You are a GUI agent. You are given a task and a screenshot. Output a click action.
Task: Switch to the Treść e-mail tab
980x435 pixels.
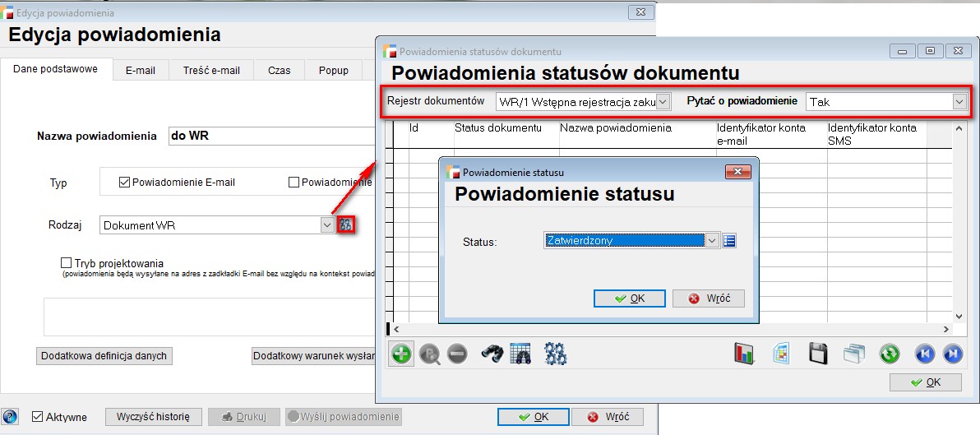(211, 70)
